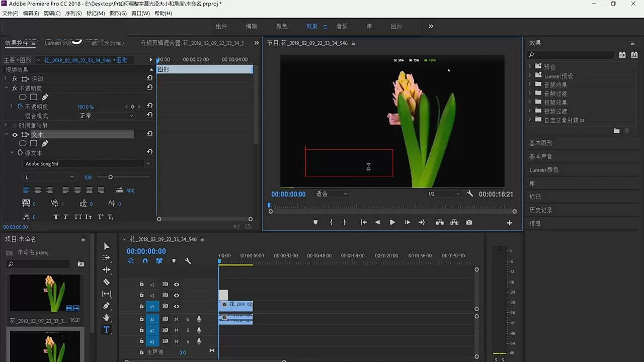
Task: Open the Adobe Song Std font dropdown
Action: tap(88, 163)
